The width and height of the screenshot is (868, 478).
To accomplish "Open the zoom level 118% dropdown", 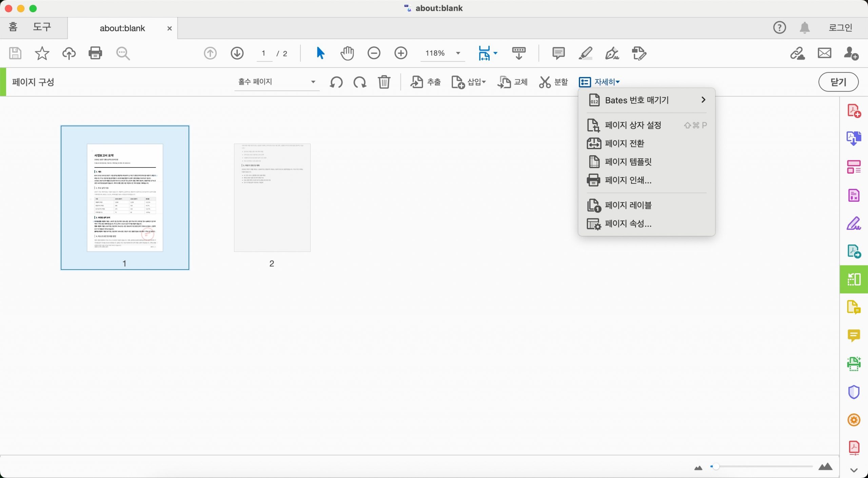I will pos(443,53).
